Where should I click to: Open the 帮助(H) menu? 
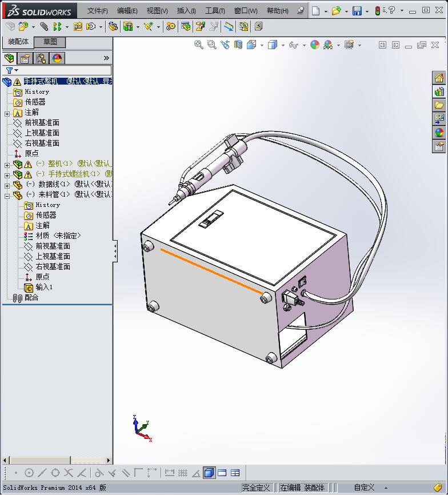coord(277,11)
